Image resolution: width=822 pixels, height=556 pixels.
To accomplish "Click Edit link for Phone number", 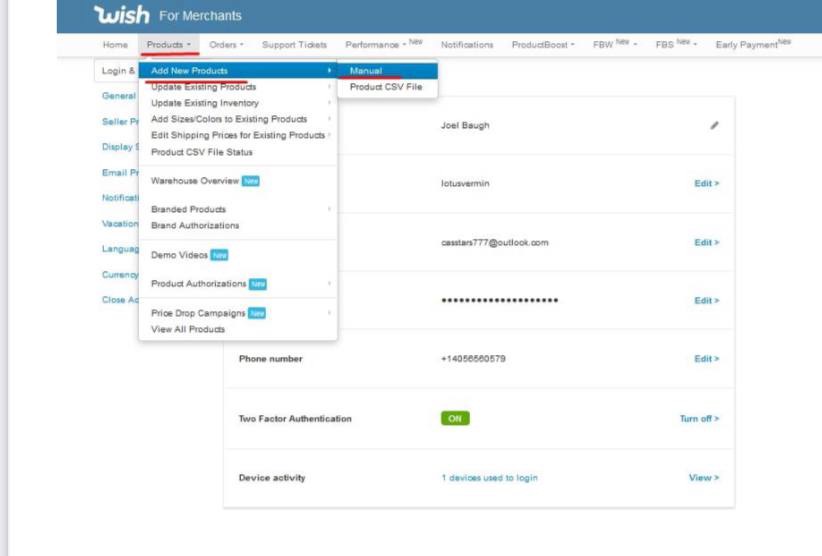I will [x=706, y=358].
